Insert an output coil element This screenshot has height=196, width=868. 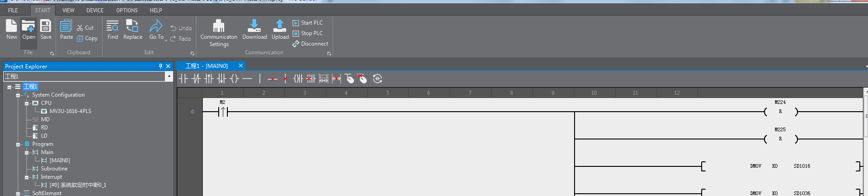click(234, 79)
